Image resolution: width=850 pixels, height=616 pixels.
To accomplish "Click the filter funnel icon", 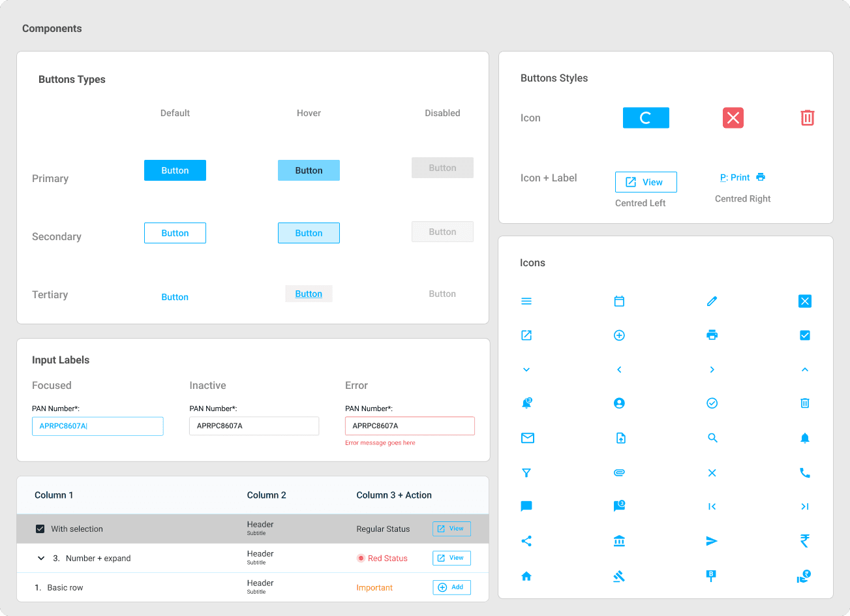I will (526, 472).
